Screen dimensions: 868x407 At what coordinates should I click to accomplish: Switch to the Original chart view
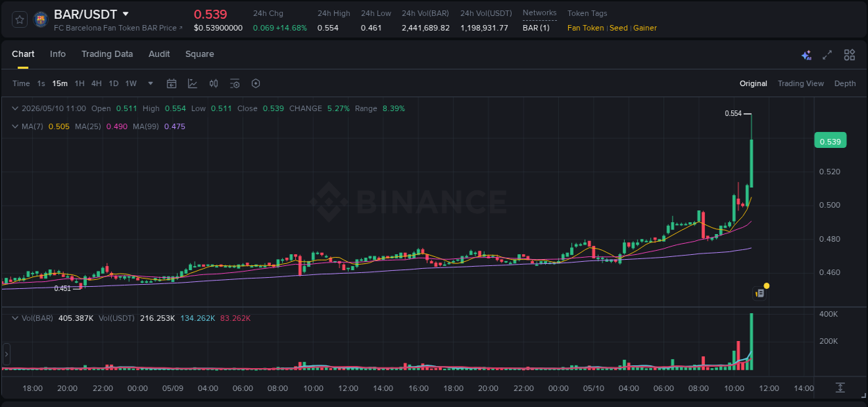point(753,83)
